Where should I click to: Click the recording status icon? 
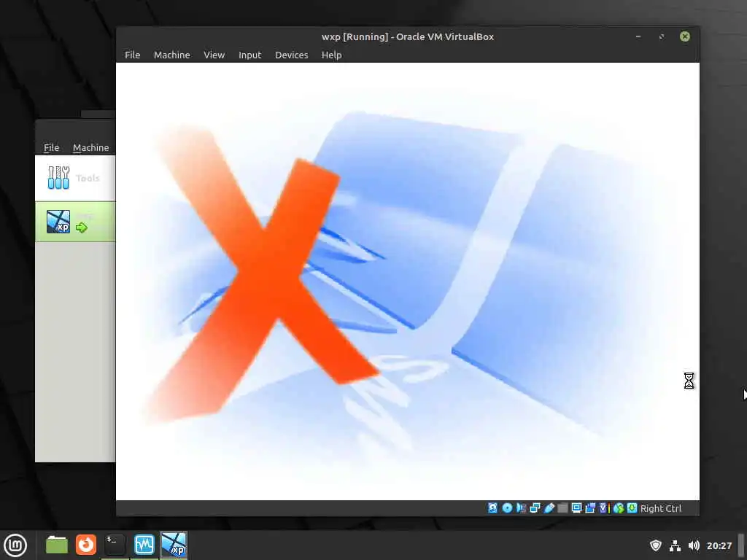(590, 508)
